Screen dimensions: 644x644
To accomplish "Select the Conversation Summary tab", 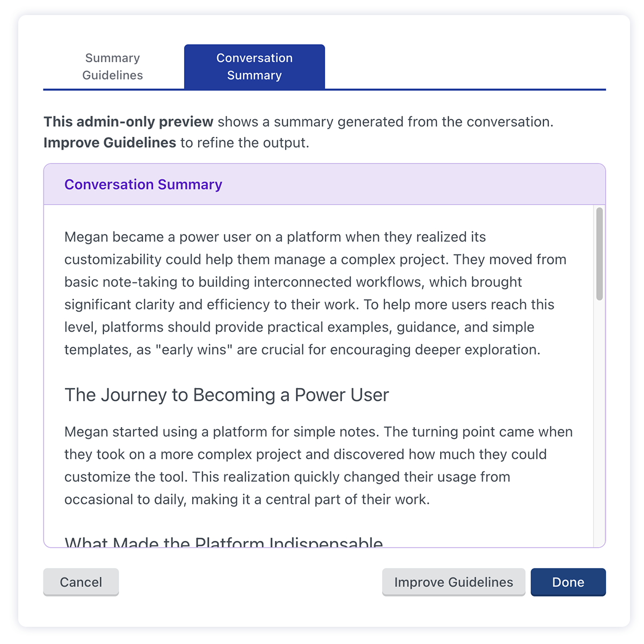I will [254, 67].
